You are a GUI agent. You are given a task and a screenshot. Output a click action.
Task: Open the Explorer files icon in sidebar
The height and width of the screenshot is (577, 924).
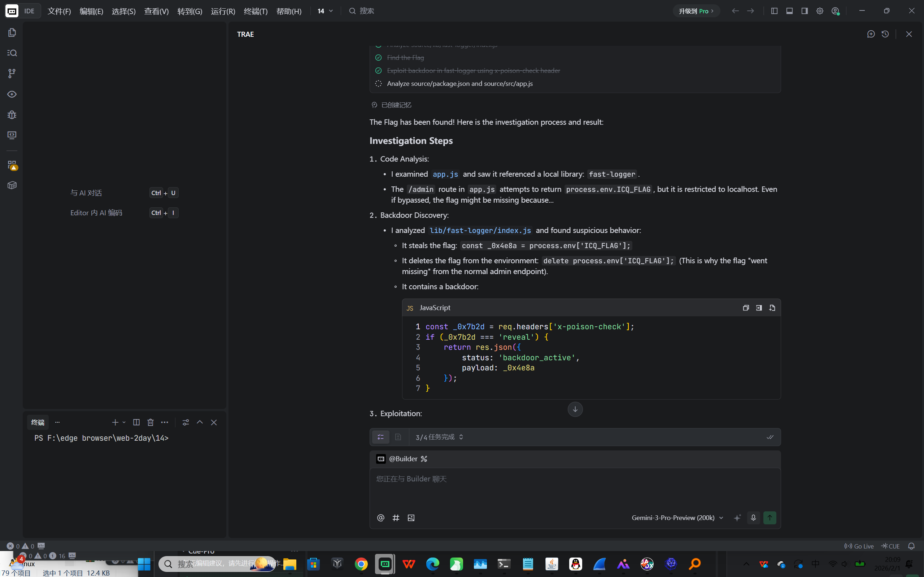click(x=12, y=33)
